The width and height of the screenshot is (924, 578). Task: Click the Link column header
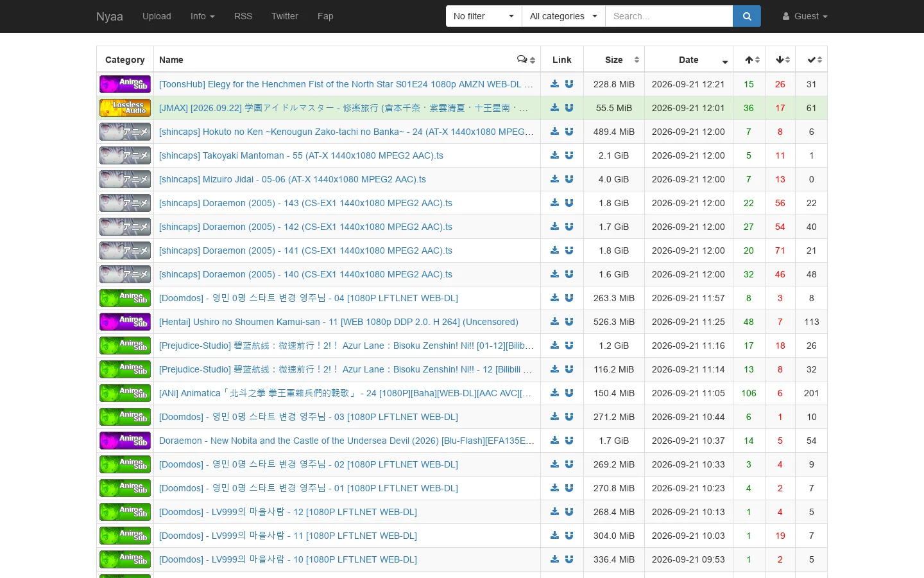[562, 60]
